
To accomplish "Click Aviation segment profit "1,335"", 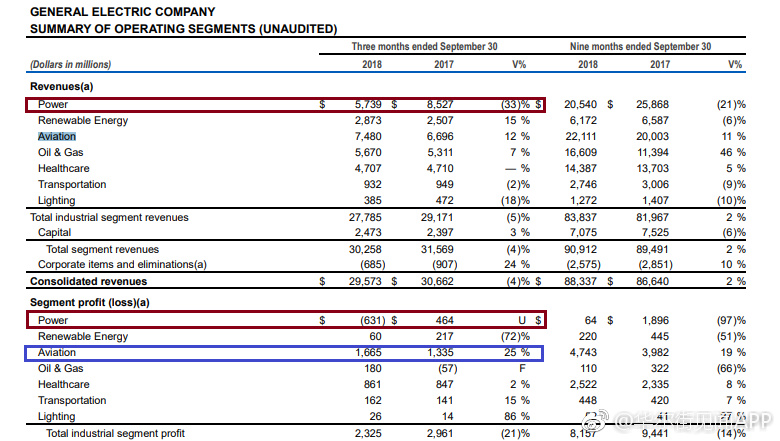I will point(440,353).
